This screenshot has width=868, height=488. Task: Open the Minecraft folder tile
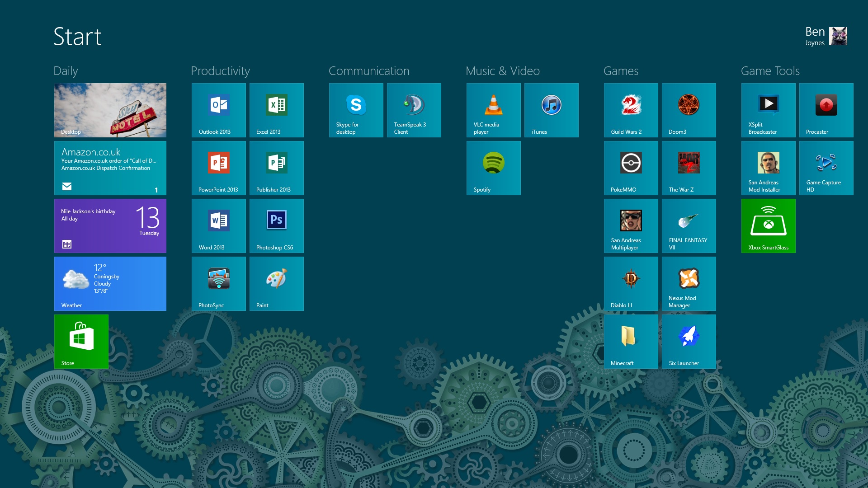point(631,341)
